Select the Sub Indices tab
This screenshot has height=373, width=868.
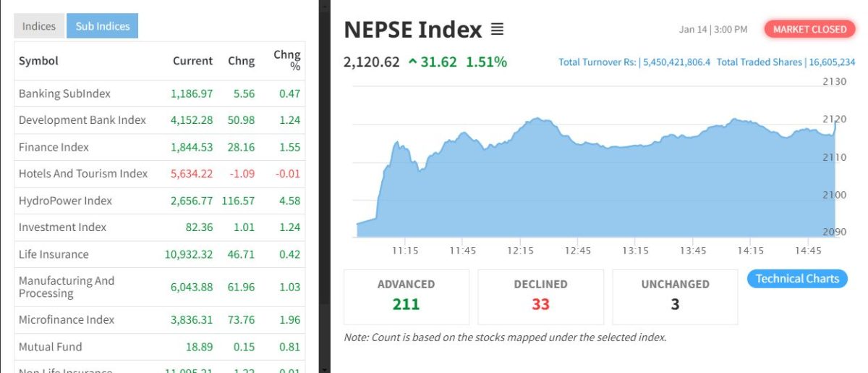tap(103, 26)
